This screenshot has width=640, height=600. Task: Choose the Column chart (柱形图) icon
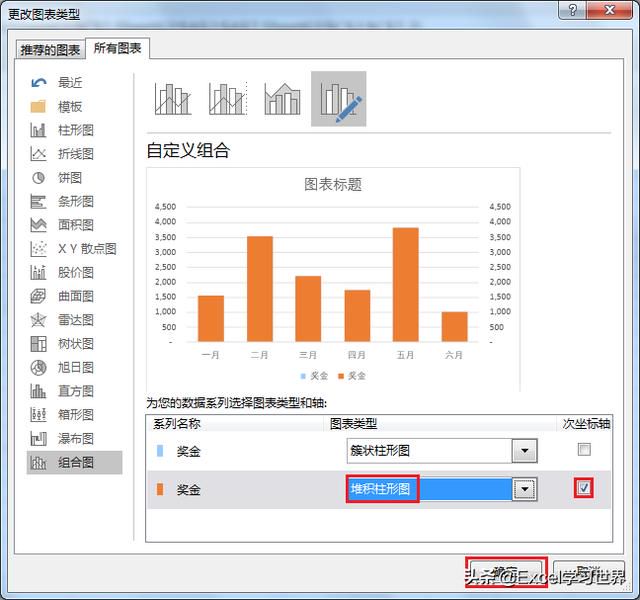coord(38,130)
